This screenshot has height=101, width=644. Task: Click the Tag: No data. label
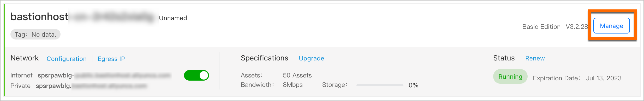point(35,34)
